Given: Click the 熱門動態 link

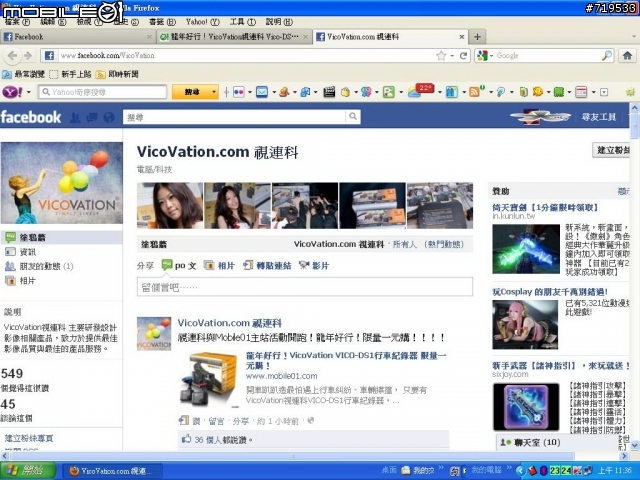Looking at the screenshot, I should point(444,244).
